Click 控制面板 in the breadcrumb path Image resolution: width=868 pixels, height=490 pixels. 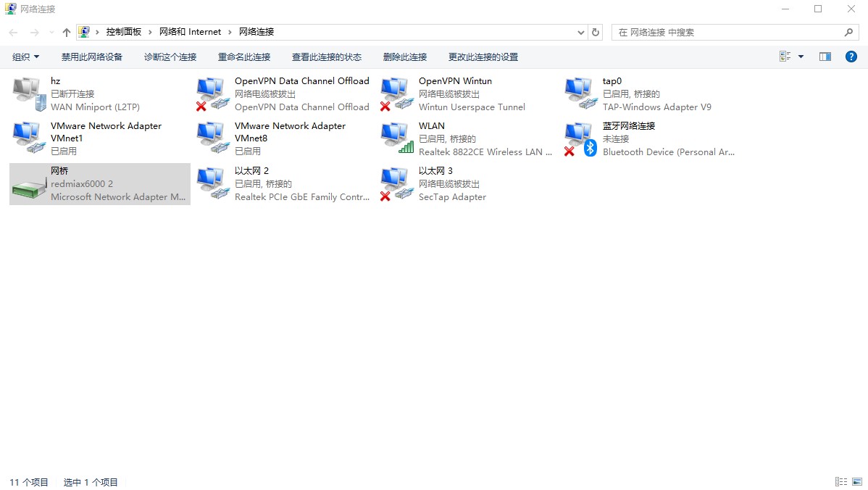(123, 32)
